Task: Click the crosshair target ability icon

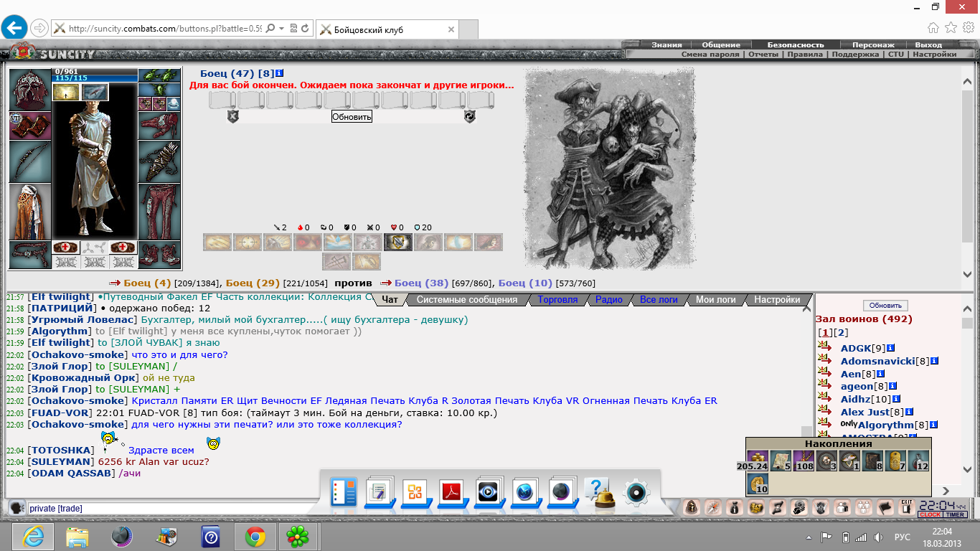Action: 248,242
